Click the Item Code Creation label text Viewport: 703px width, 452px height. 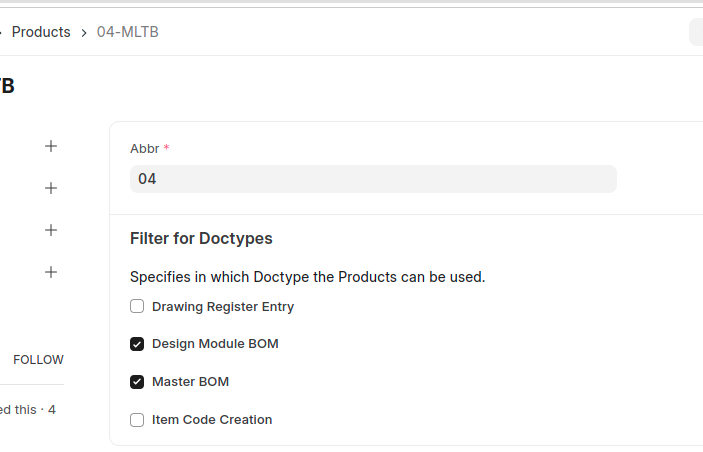212,420
